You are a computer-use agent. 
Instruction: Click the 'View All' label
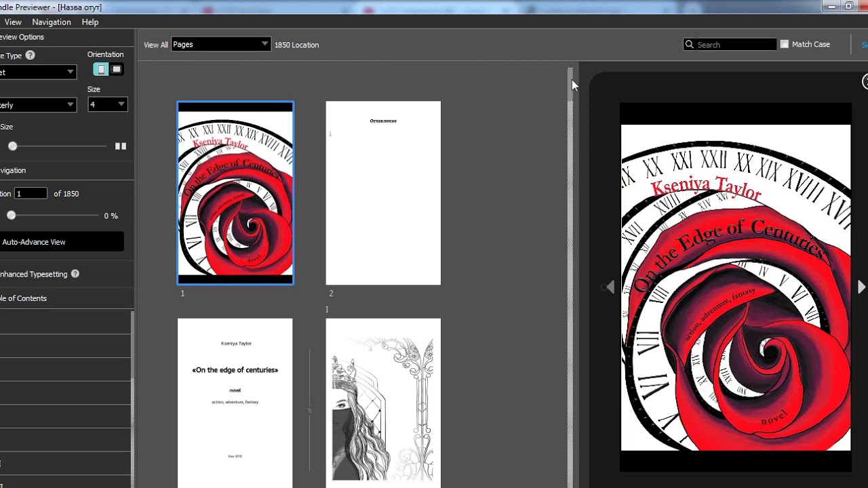156,45
